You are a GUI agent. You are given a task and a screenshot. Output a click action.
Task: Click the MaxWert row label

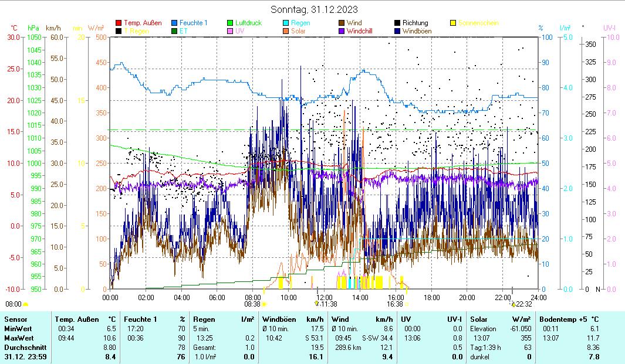18,338
